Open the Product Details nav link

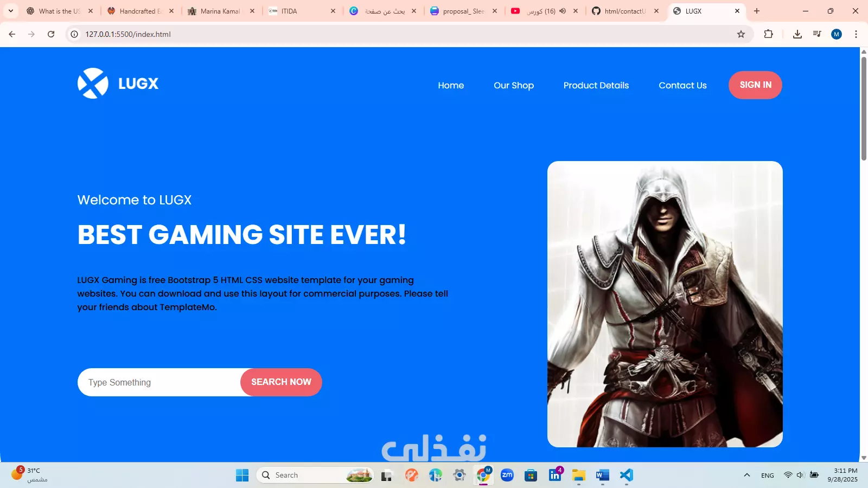596,86
